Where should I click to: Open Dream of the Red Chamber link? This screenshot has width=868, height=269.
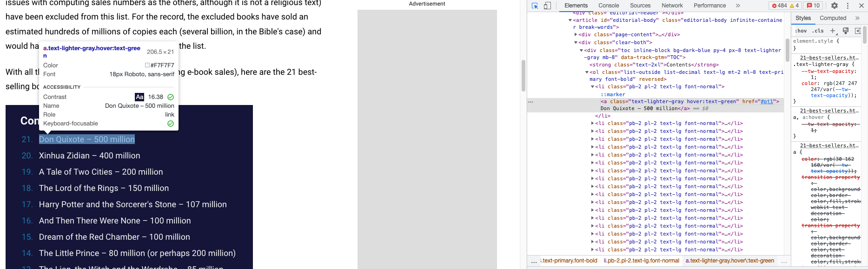pyautogui.click(x=114, y=237)
